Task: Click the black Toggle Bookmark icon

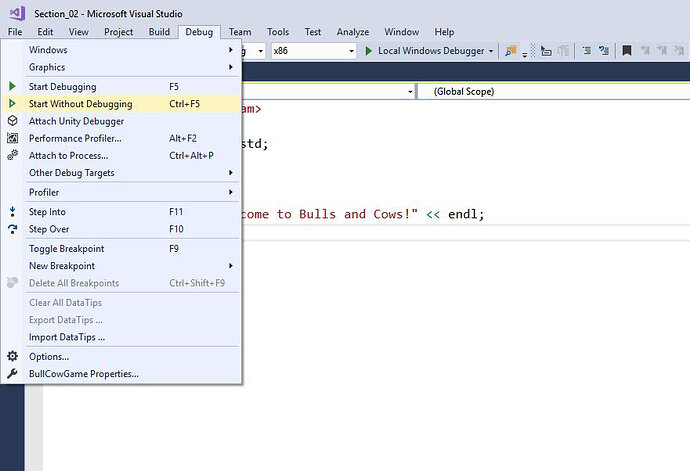Action: coord(627,51)
